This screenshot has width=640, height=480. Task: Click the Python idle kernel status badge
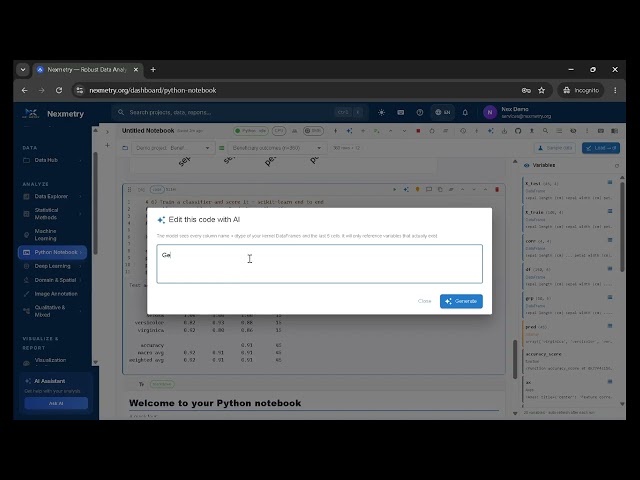251,131
